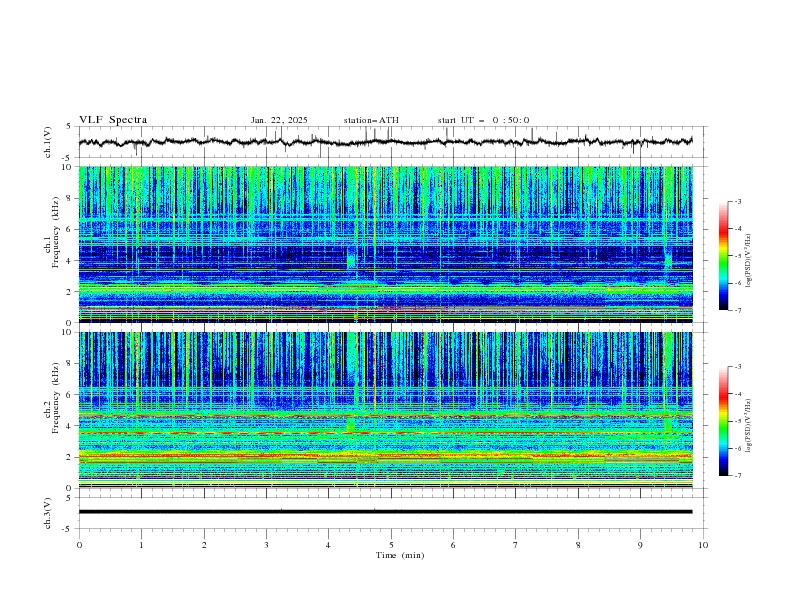Click the time axis tick labeled 5
792x612 pixels.
point(391,545)
